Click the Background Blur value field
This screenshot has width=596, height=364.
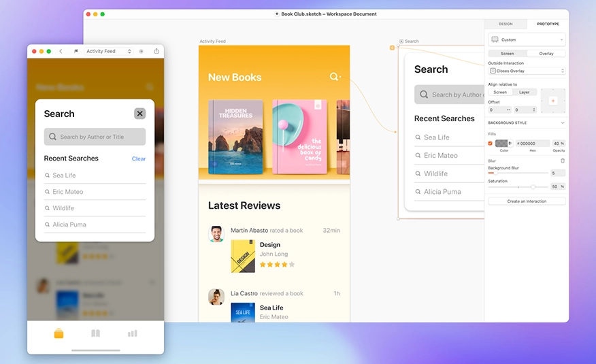tap(558, 173)
